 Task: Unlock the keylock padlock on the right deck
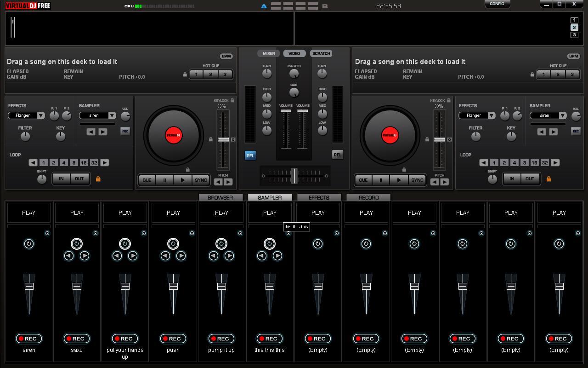tap(448, 100)
